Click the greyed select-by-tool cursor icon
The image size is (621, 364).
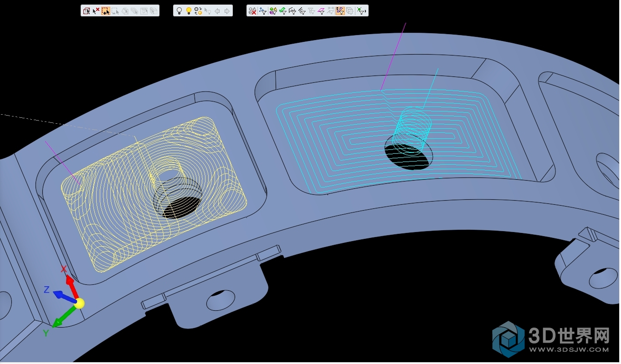(144, 11)
